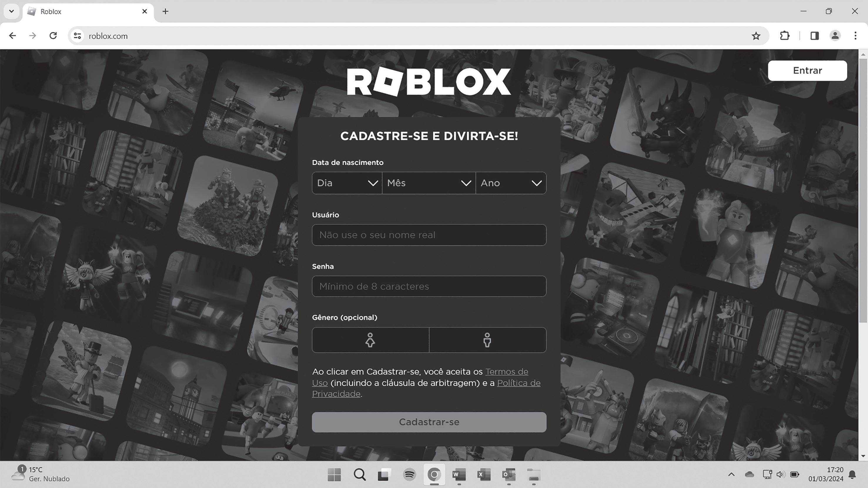Open the Chrome three-dot menu
Image resolution: width=868 pixels, height=488 pixels.
tap(855, 36)
